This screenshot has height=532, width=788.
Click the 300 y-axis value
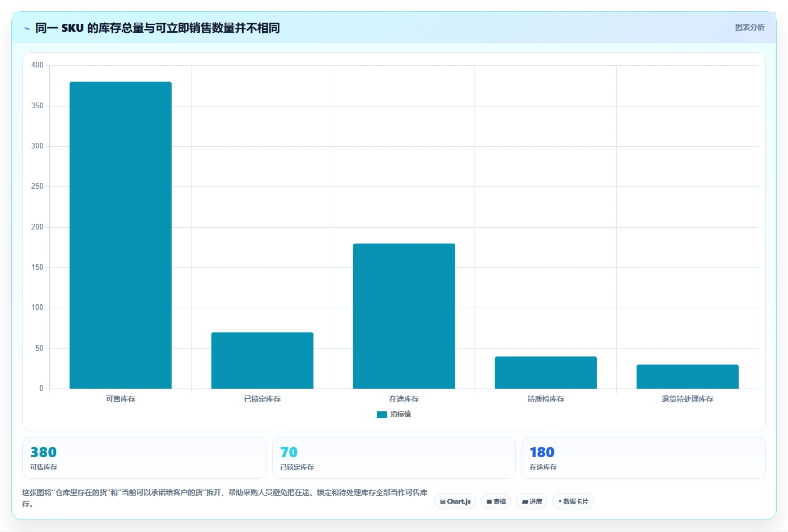tap(37, 146)
